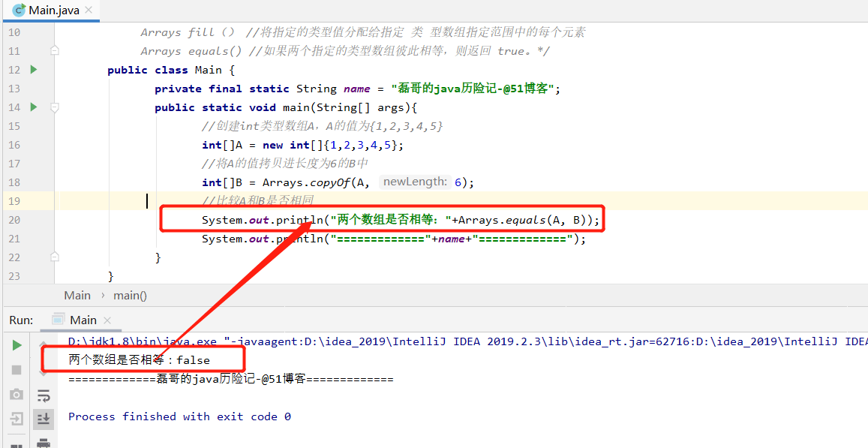This screenshot has height=448, width=868.
Task: Click the newLength parameter hint
Action: tap(413, 182)
